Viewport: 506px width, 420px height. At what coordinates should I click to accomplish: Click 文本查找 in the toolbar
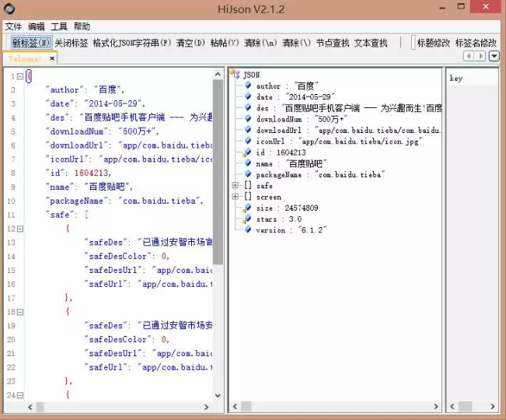coord(371,43)
